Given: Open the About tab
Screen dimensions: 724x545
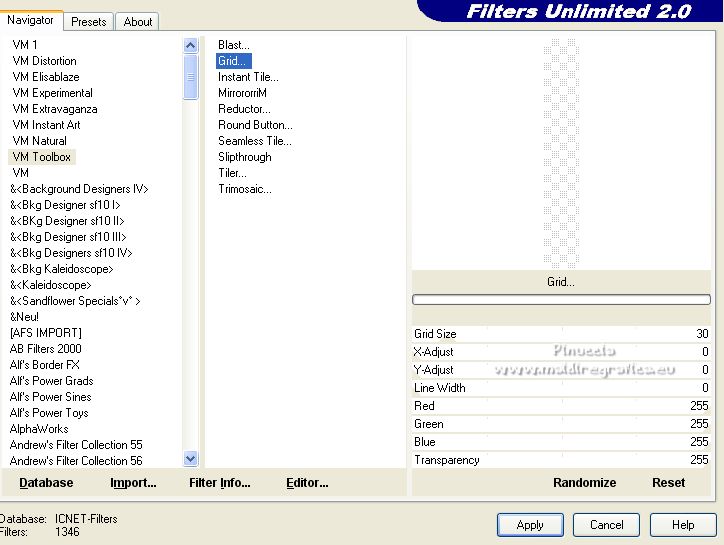Looking at the screenshot, I should tap(138, 22).
